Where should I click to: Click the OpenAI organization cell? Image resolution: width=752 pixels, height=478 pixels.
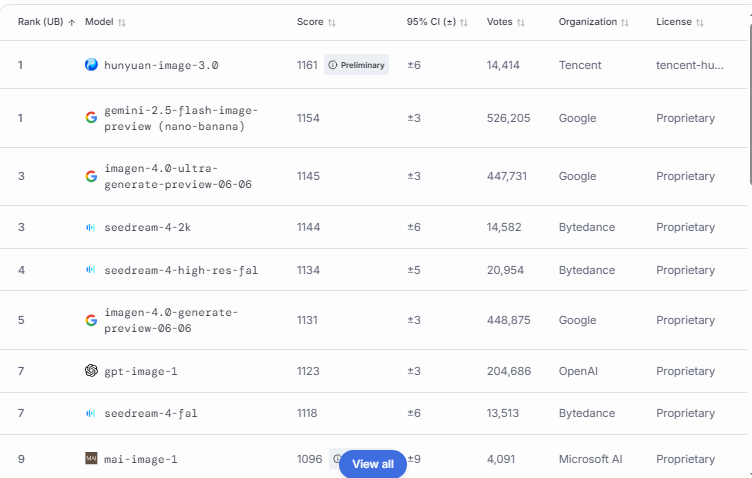(x=578, y=371)
